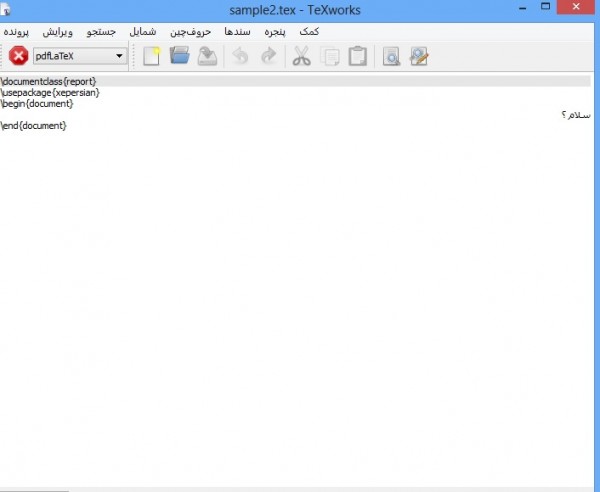The height and width of the screenshot is (492, 600).
Task: Click the Redo arrow icon
Action: 268,56
